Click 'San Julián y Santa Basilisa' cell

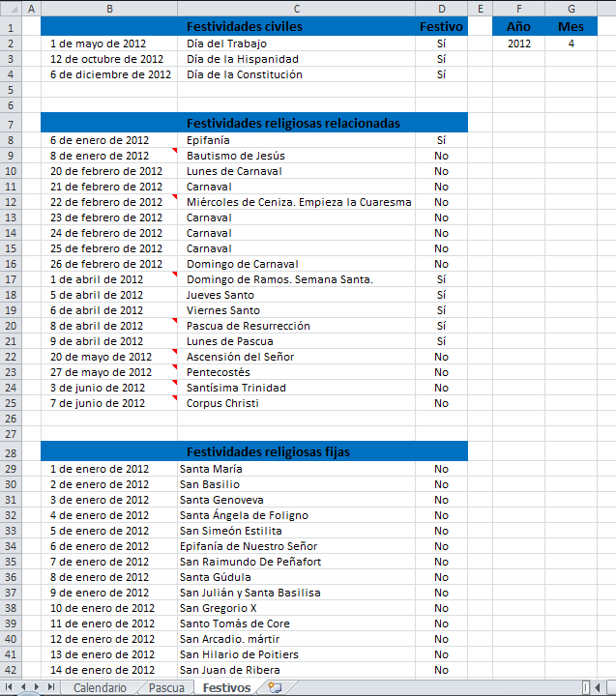tap(297, 593)
